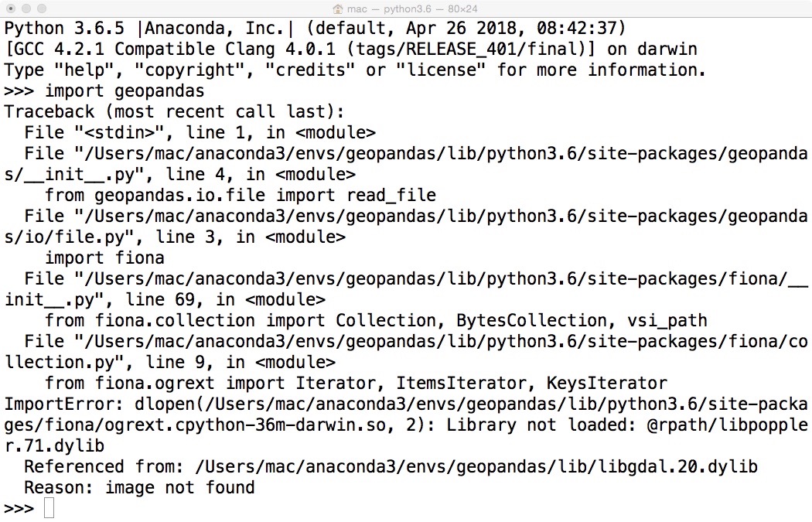Click the 'from fiona.collection import Collection' line
The width and height of the screenshot is (812, 522).
(x=376, y=320)
